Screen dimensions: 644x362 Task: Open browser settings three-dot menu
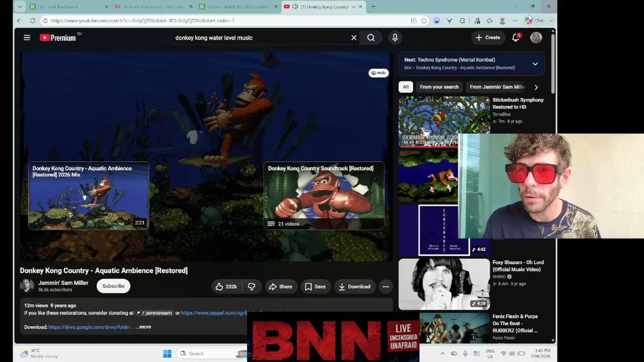point(515,21)
